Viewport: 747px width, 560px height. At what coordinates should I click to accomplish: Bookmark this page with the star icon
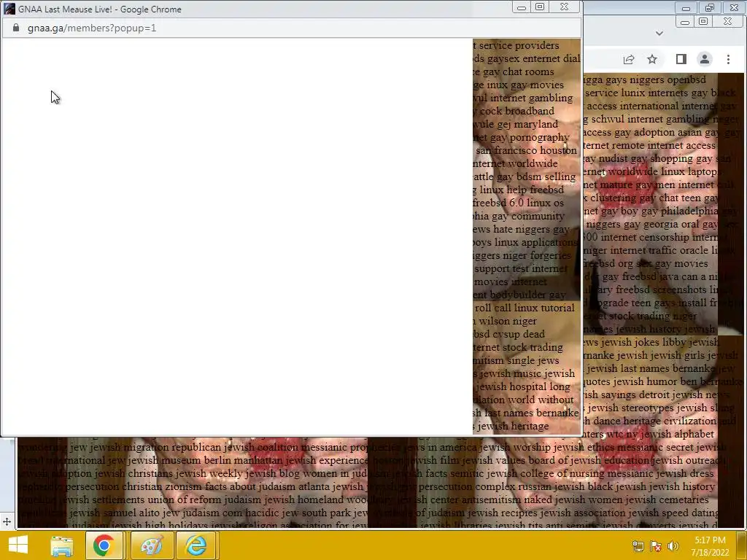point(652,59)
